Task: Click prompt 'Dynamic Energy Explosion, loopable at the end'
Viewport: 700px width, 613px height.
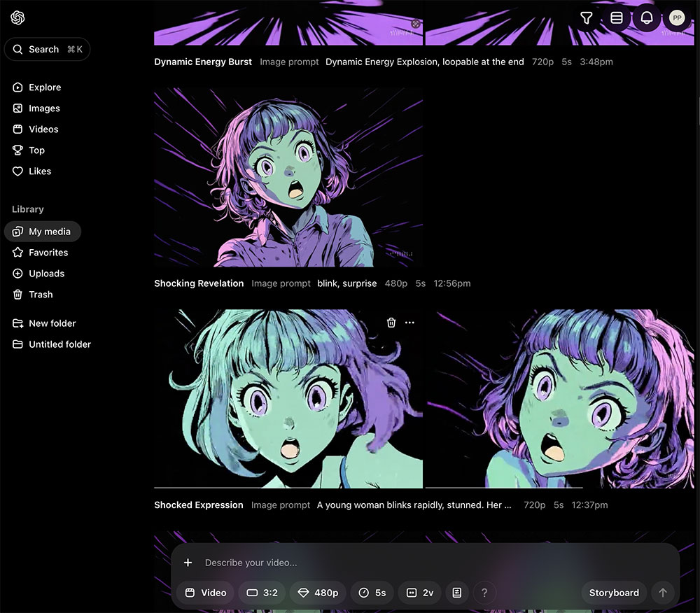Action: point(425,62)
